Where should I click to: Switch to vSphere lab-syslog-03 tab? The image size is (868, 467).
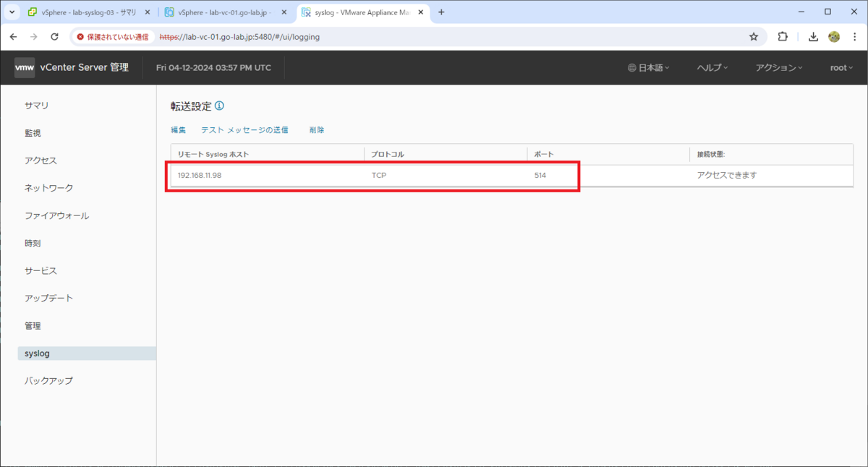[x=88, y=12]
